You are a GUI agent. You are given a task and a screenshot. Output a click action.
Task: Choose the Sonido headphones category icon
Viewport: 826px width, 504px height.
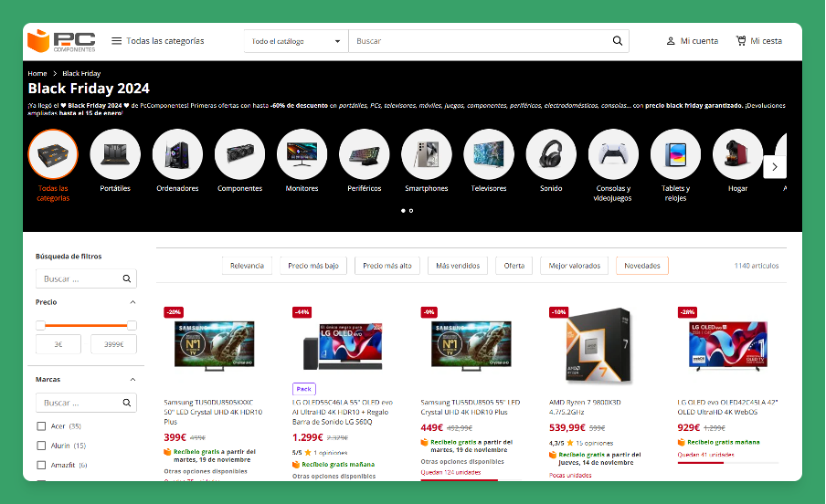551,154
